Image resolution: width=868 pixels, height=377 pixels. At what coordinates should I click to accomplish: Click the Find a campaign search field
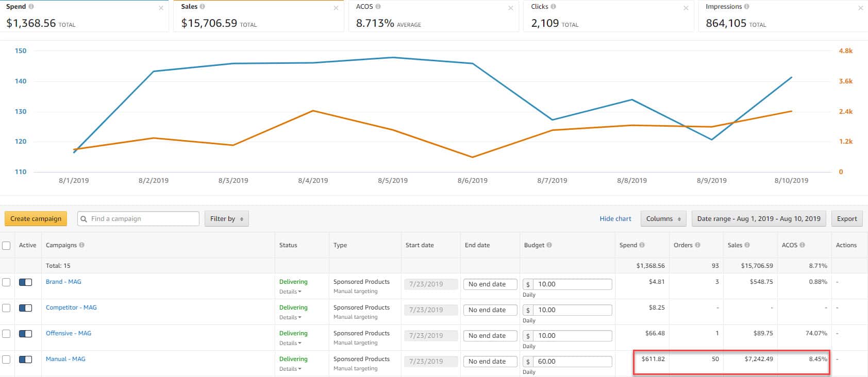pyautogui.click(x=138, y=219)
